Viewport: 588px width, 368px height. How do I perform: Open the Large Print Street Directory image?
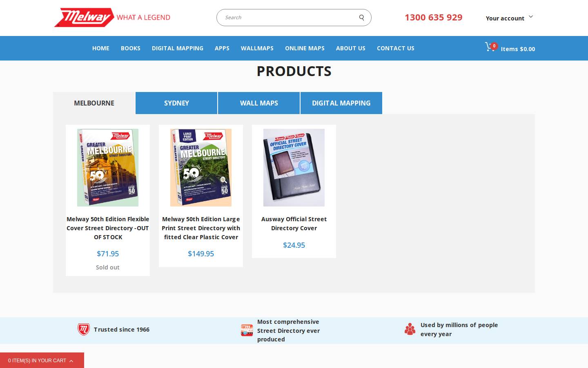201,168
